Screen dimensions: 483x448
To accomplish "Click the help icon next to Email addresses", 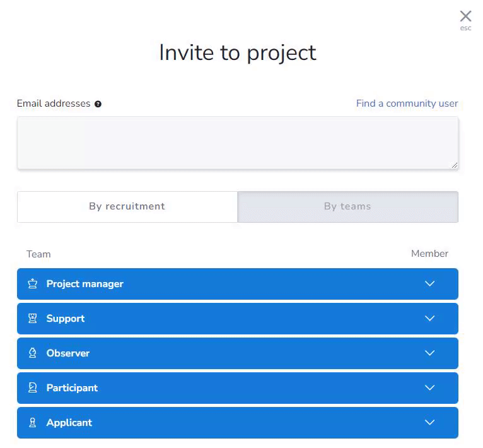I will pyautogui.click(x=98, y=104).
